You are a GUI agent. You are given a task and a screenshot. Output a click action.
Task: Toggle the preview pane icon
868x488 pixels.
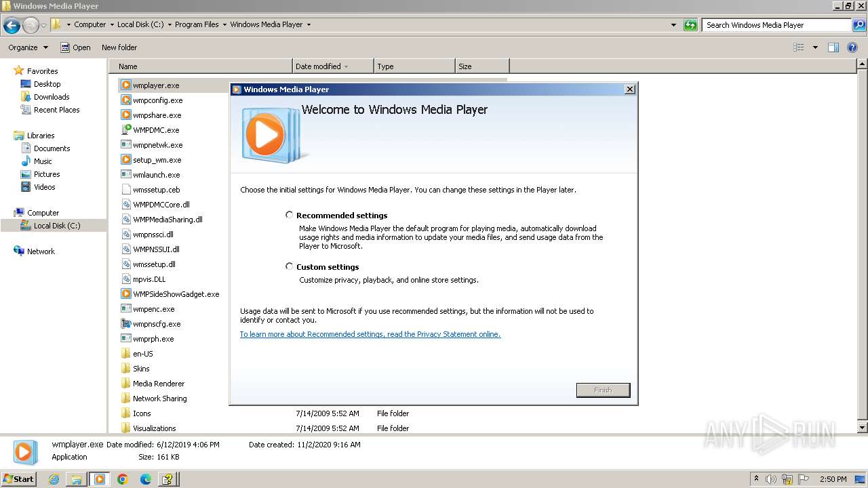click(833, 47)
